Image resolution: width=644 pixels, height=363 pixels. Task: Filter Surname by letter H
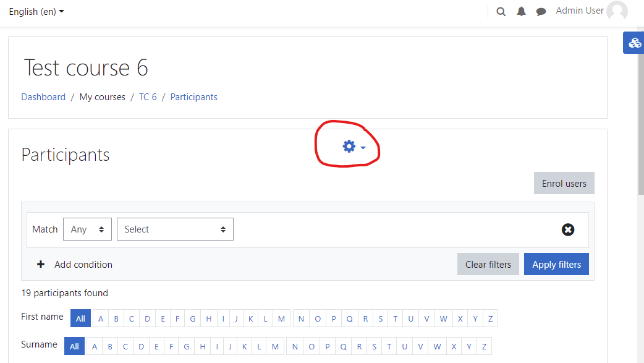[203, 346]
